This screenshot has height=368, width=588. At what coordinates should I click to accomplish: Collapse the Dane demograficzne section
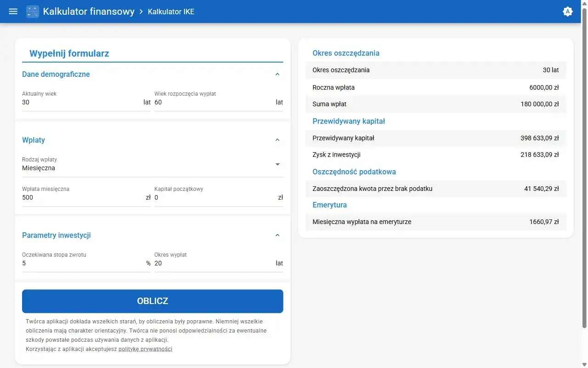pos(277,74)
